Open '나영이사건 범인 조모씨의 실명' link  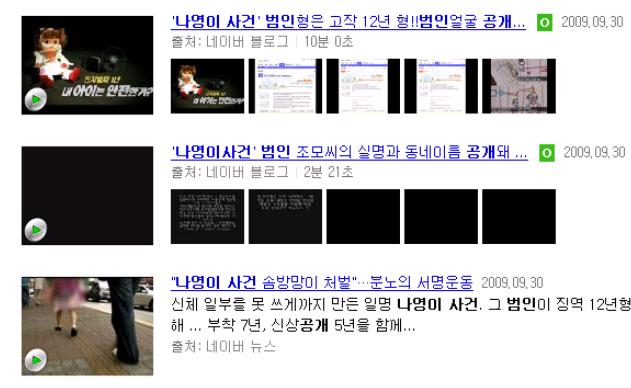tap(349, 152)
